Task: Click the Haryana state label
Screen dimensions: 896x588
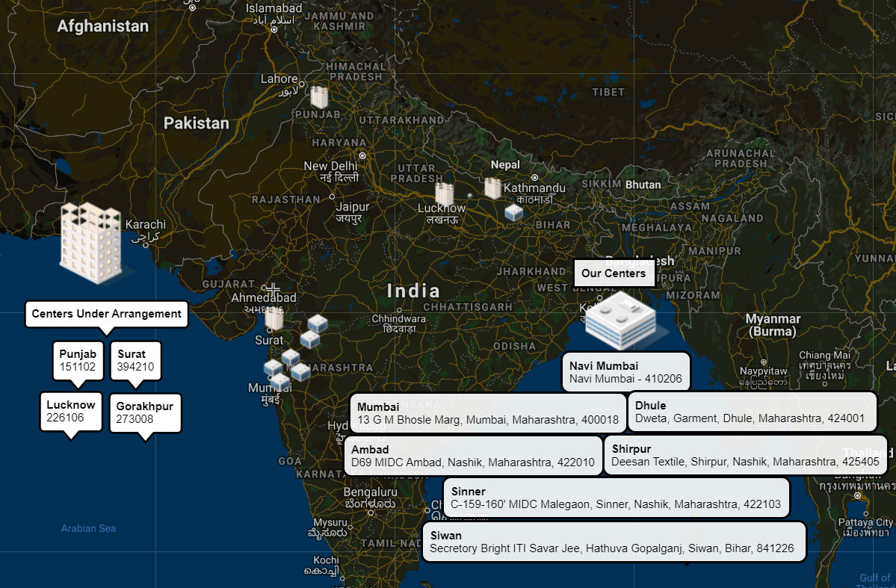Action: pos(339,142)
